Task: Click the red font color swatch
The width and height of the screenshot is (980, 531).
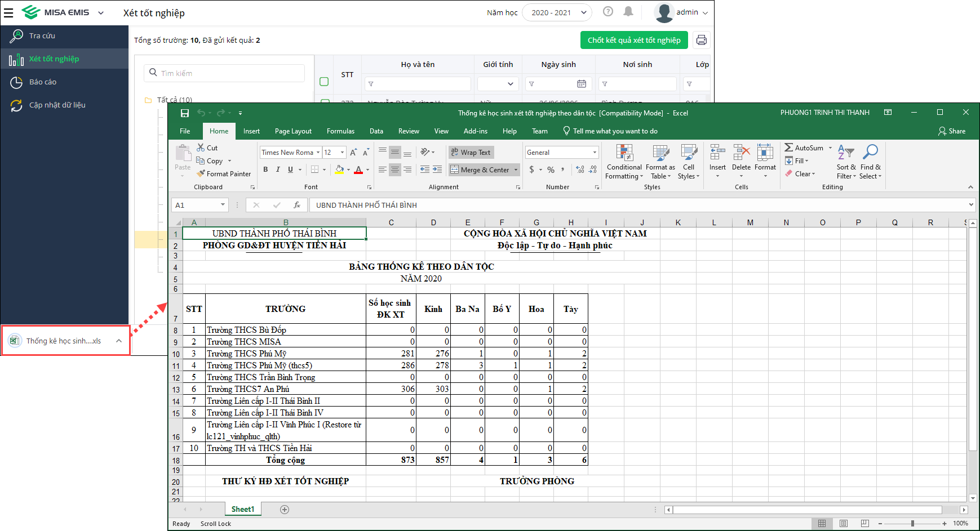Action: pyautogui.click(x=358, y=169)
